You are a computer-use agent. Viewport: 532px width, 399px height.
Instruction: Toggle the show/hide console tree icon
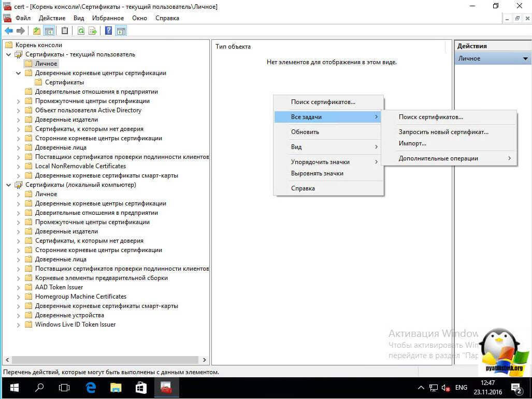pos(49,31)
